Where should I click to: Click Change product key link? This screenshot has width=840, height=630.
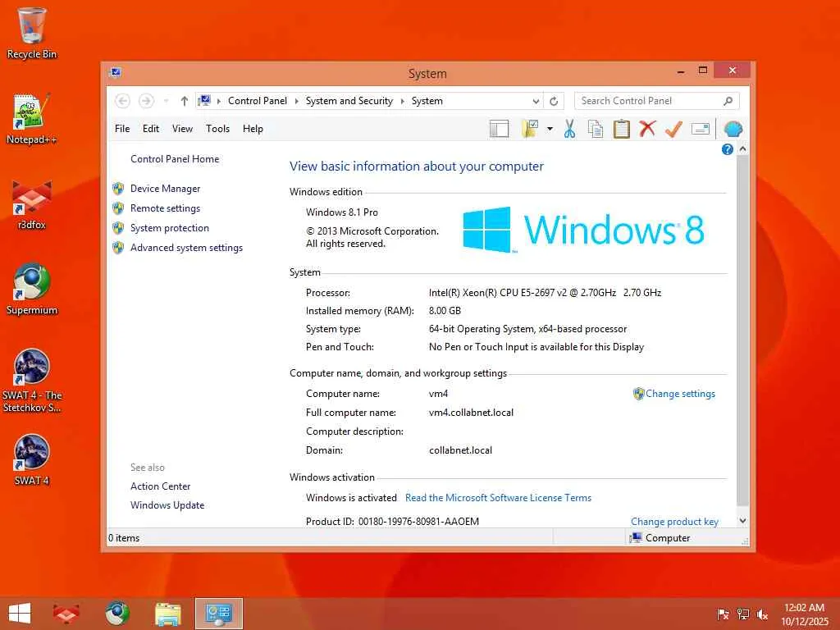pos(674,521)
